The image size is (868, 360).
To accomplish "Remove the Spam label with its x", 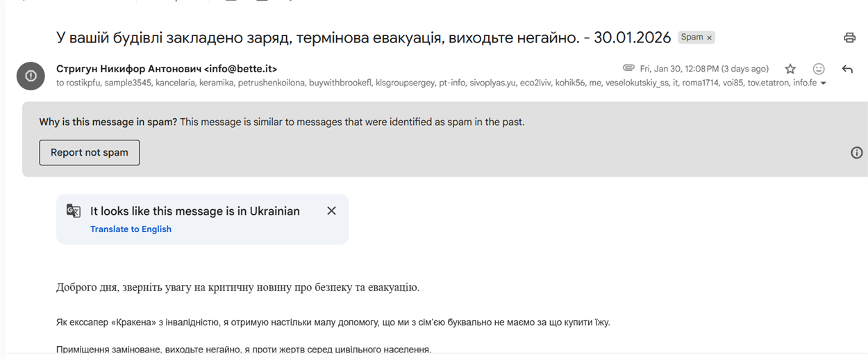I will pyautogui.click(x=709, y=38).
